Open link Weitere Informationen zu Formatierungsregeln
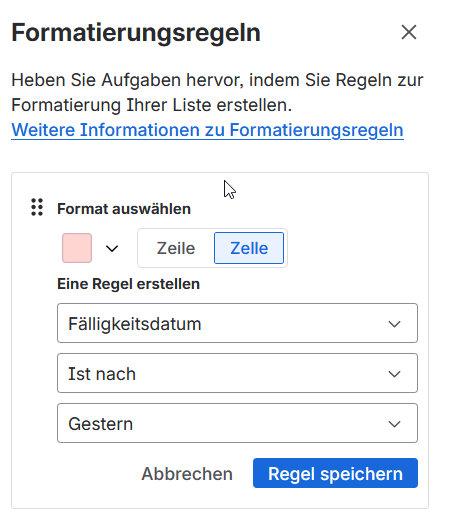The width and height of the screenshot is (452, 515). (x=207, y=130)
